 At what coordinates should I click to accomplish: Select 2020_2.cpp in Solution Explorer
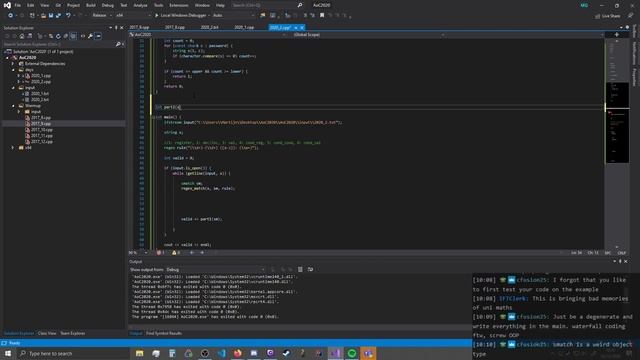[41, 82]
